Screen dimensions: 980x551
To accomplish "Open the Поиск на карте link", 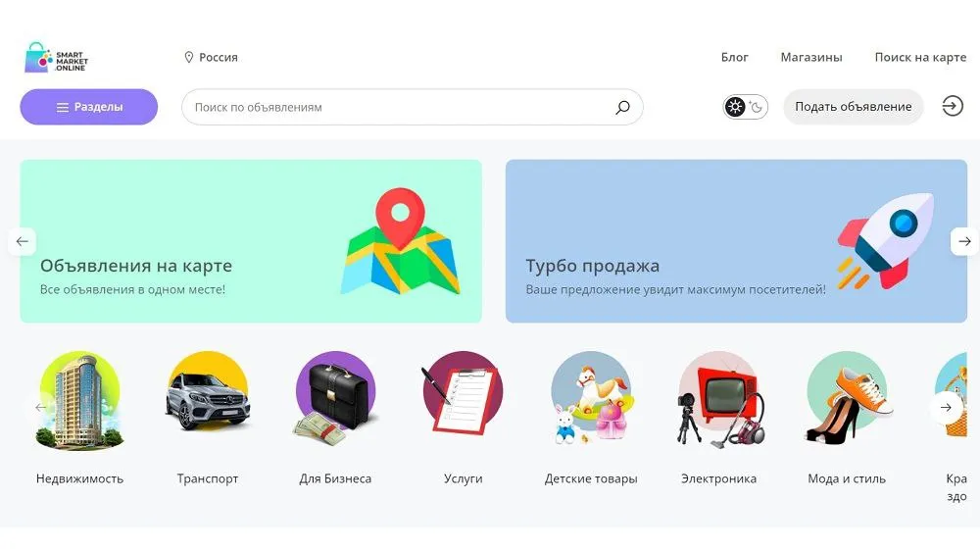I will (x=920, y=57).
